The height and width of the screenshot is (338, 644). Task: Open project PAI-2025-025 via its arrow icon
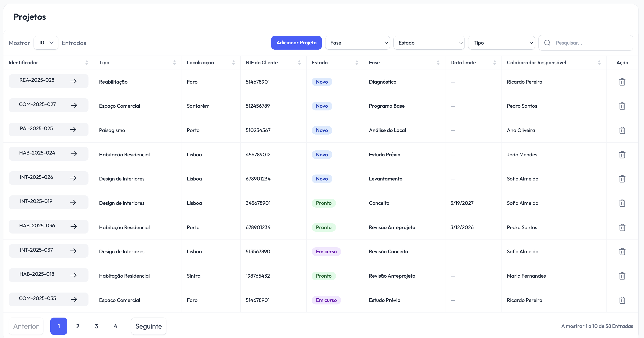[x=74, y=129]
